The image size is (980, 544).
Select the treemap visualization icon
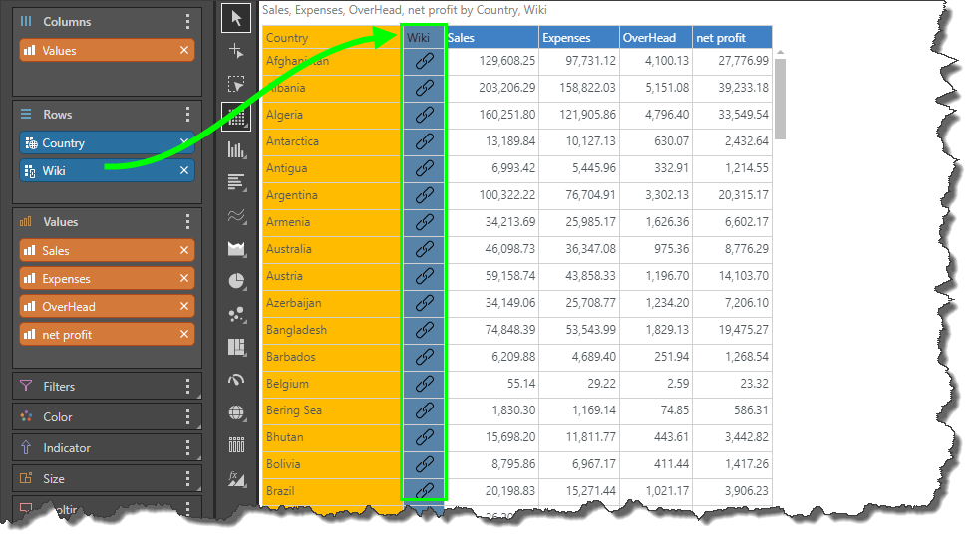236,347
